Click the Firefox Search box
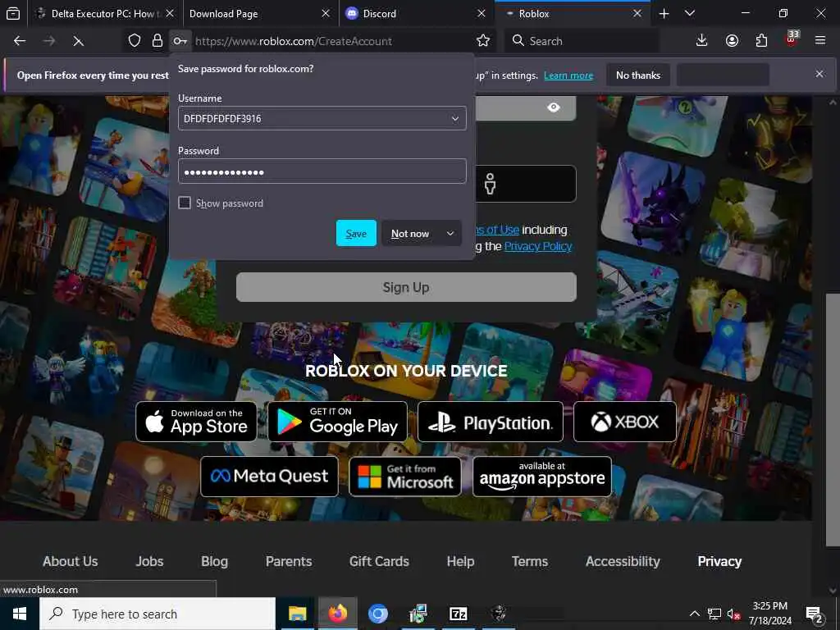Viewport: 840px width, 630px height. [582, 41]
